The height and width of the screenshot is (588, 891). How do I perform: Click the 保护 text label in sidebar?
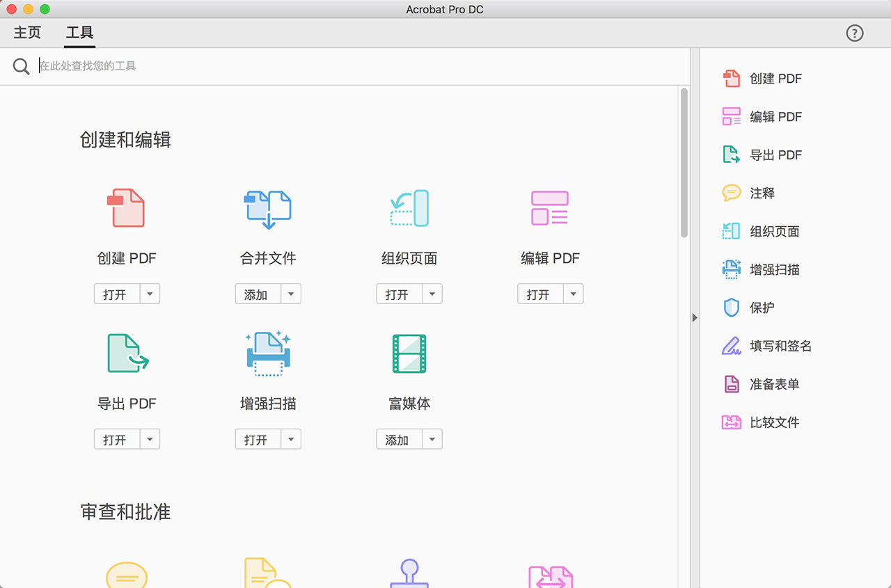coord(762,308)
